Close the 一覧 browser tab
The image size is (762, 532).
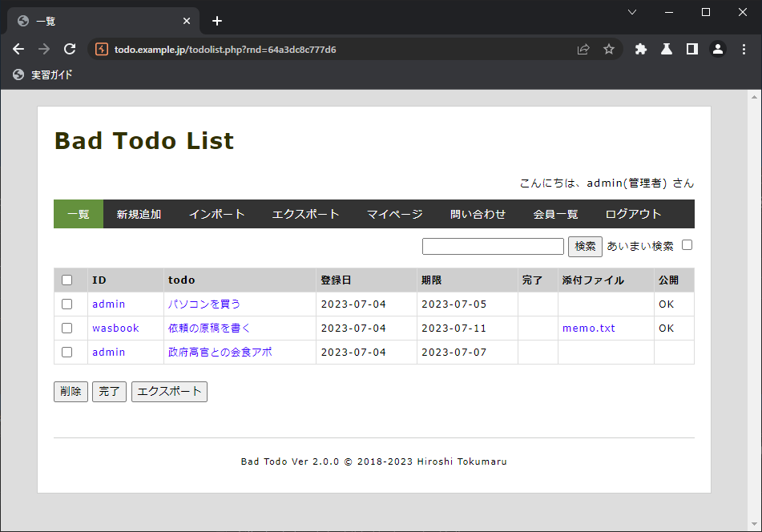point(187,21)
